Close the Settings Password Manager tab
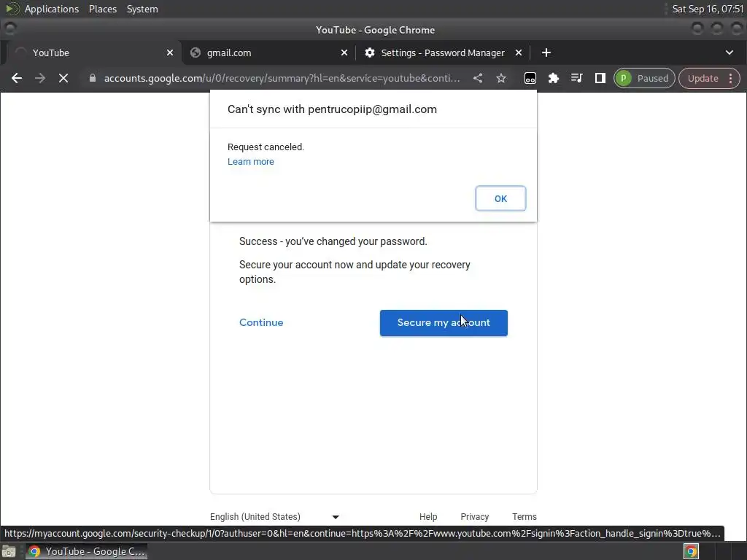This screenshot has height=560, width=747. 519,52
